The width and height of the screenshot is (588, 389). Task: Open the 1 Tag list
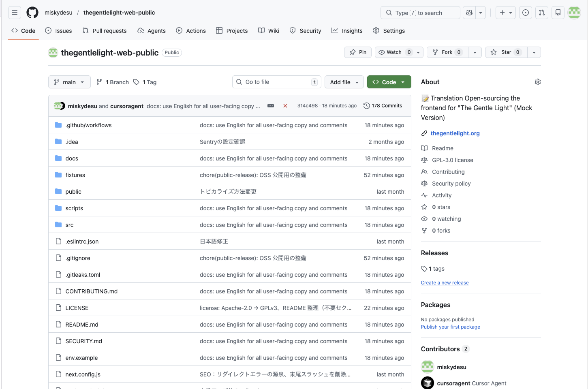(145, 82)
